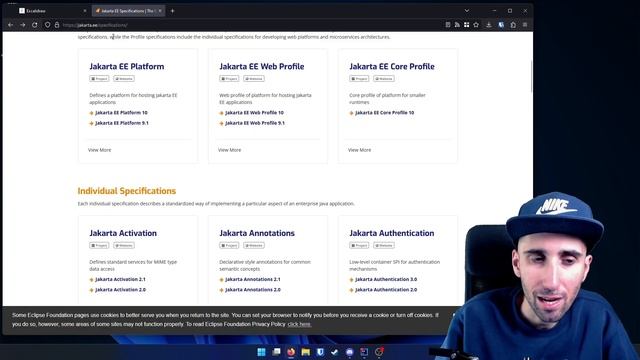Image resolution: width=640 pixels, height=360 pixels.
Task: Click the browser forward arrow
Action: [x=23, y=25]
